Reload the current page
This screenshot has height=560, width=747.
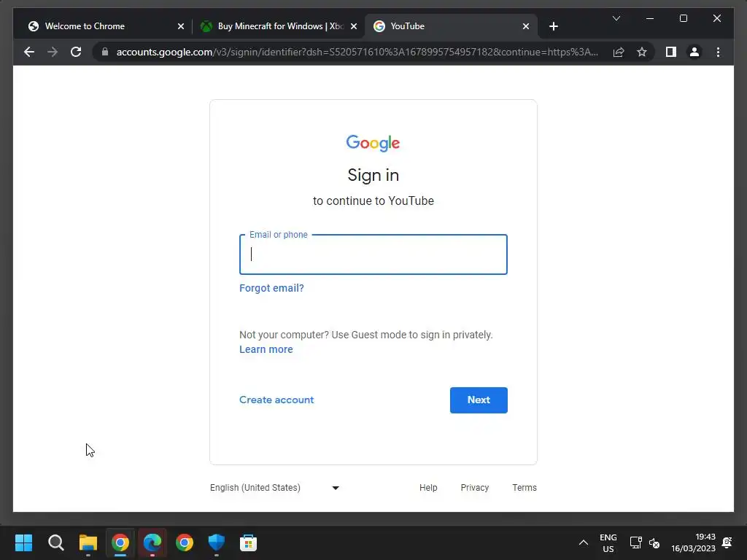pyautogui.click(x=76, y=52)
